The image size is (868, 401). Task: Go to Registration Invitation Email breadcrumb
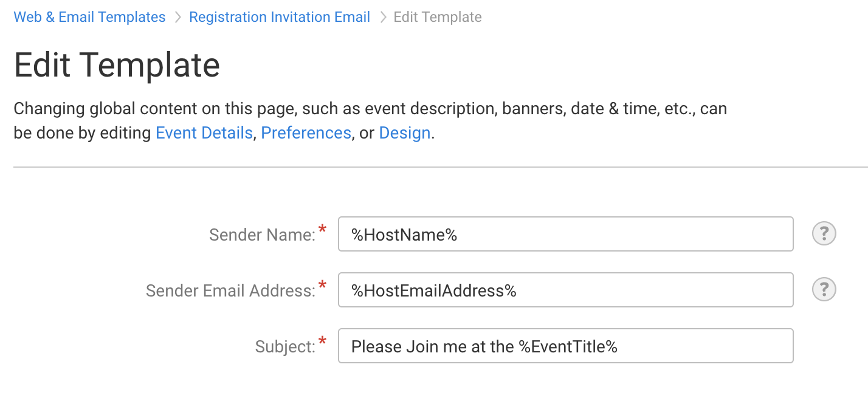(280, 17)
